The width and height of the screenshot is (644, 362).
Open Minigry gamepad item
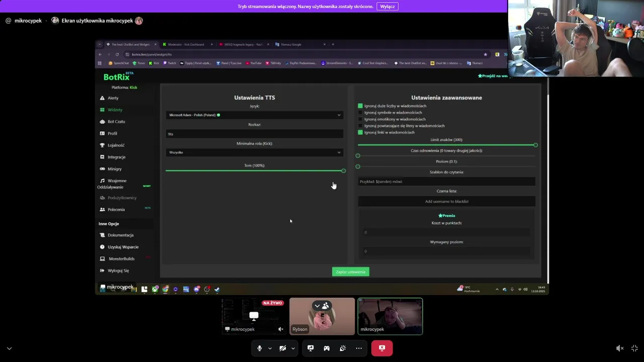click(111, 169)
